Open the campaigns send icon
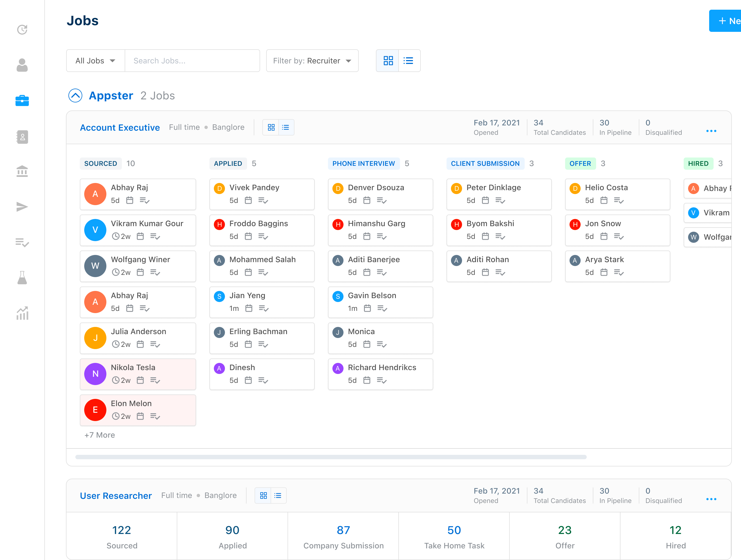 click(22, 207)
